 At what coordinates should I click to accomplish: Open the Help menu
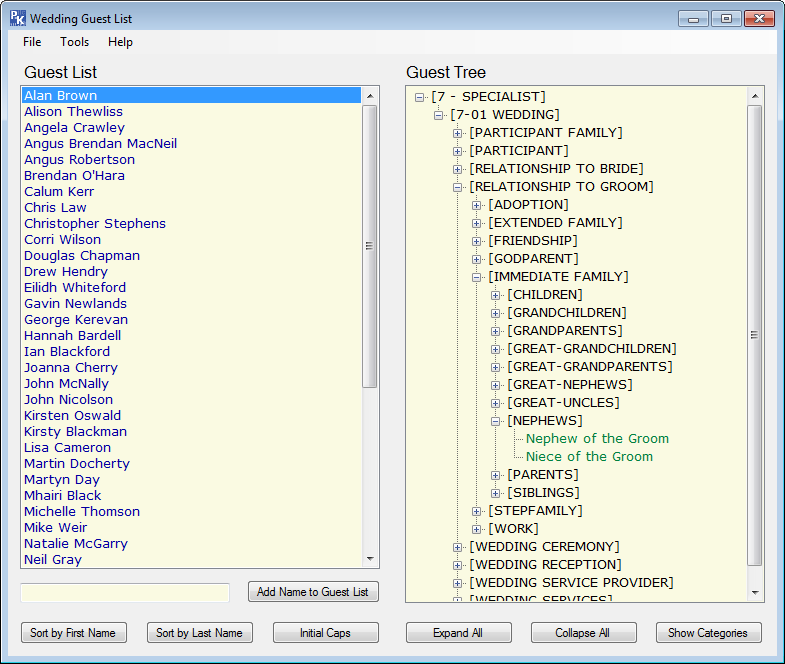120,42
